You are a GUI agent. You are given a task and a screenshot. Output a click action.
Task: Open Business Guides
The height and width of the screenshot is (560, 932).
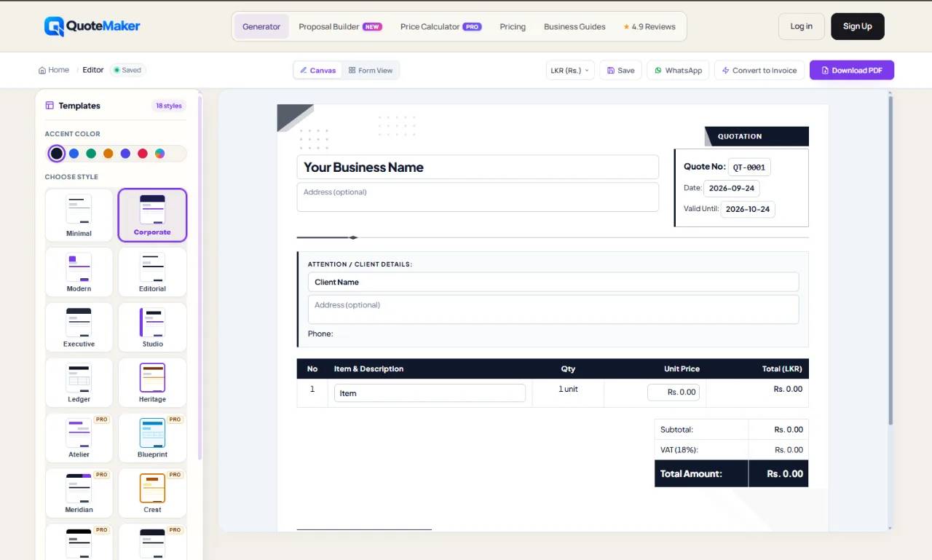click(574, 26)
